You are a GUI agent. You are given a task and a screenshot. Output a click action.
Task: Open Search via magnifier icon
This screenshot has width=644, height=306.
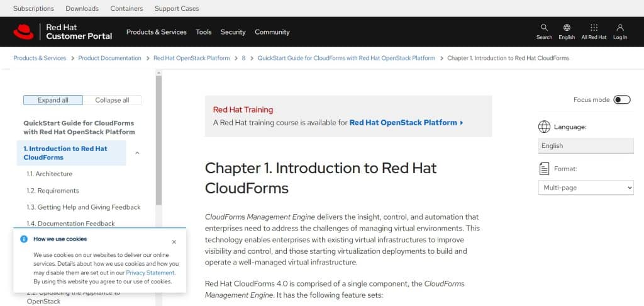[x=544, y=28]
